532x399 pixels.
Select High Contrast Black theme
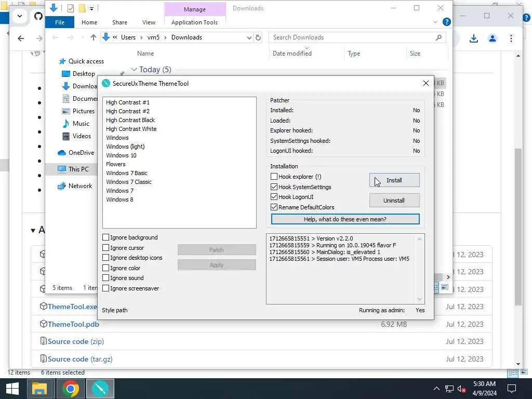130,120
